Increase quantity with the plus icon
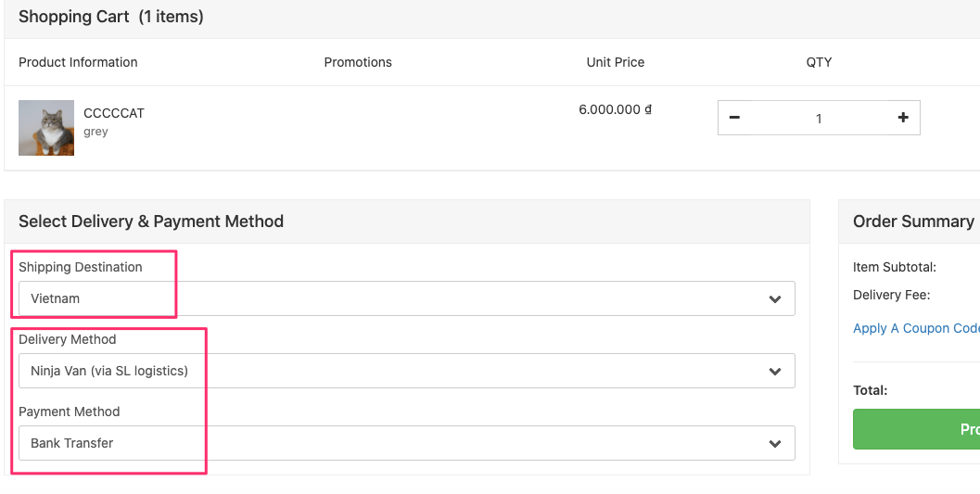Screen dimensions: 980x494 903,118
